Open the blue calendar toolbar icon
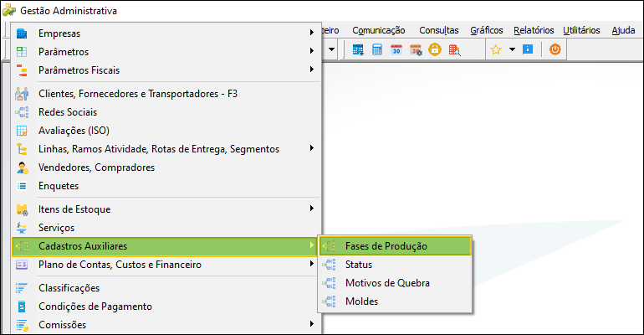644x335 pixels. pyautogui.click(x=358, y=50)
